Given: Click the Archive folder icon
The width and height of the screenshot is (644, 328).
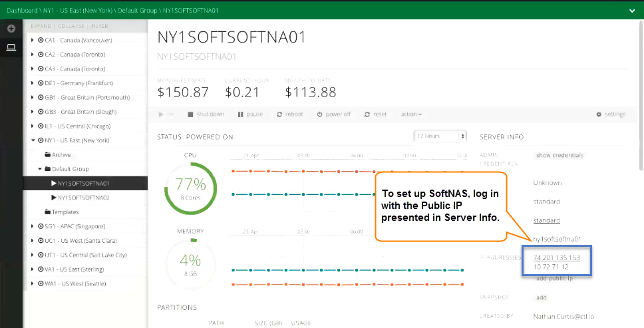Looking at the screenshot, I should [x=47, y=155].
